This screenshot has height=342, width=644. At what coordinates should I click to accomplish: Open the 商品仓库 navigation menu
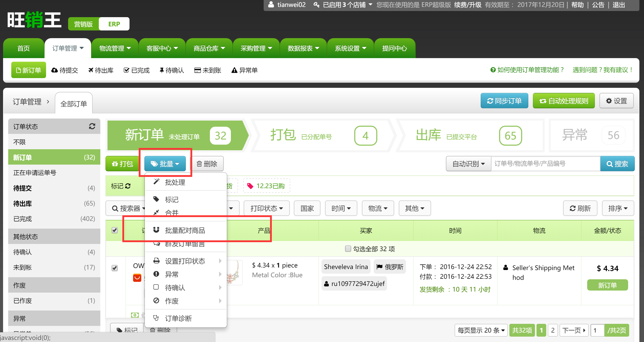(x=209, y=48)
